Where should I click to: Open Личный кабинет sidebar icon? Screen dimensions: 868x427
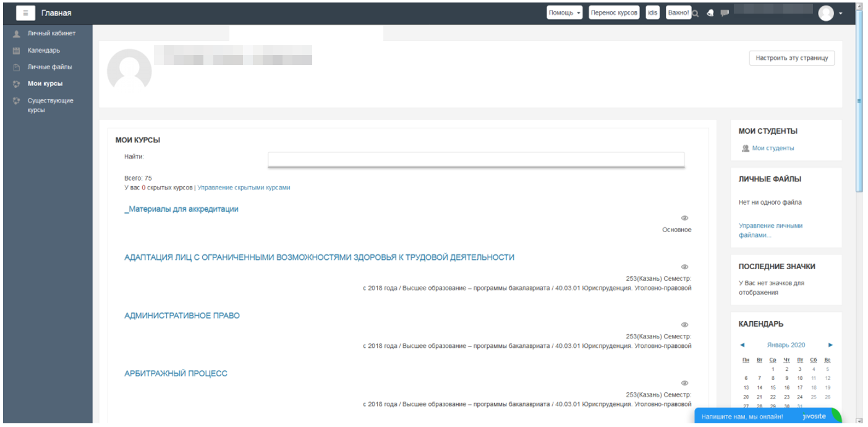point(17,34)
